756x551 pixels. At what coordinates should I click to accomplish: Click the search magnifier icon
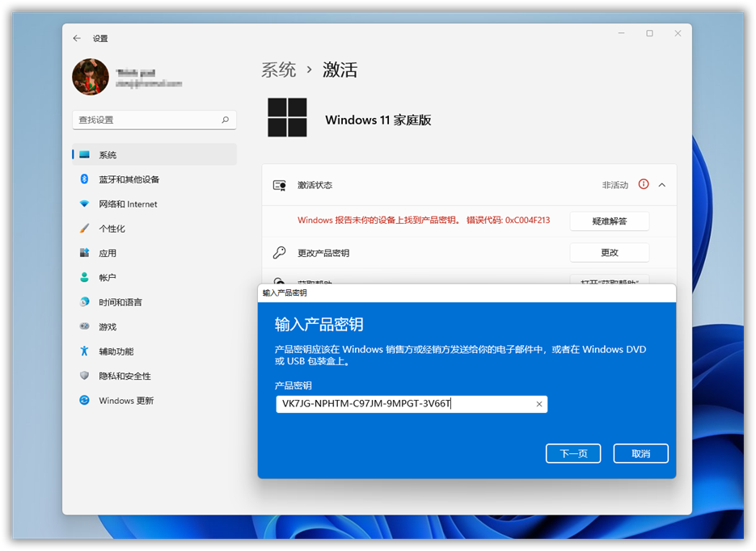[225, 120]
